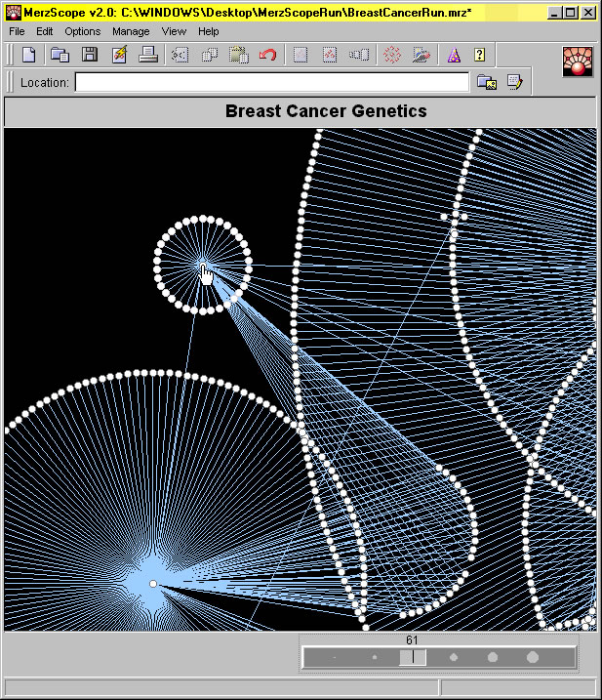The width and height of the screenshot is (602, 700).
Task: Open the Edit menu
Action: tap(45, 31)
